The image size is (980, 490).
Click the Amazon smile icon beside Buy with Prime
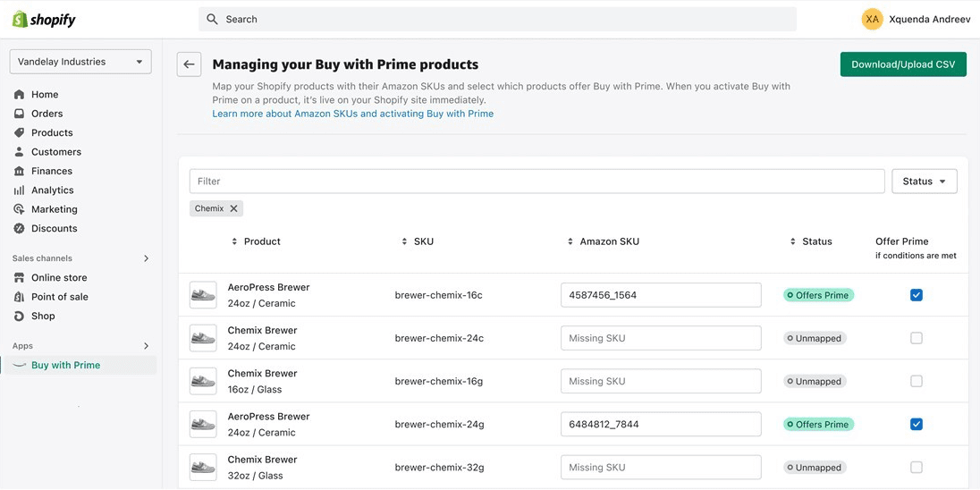(20, 365)
